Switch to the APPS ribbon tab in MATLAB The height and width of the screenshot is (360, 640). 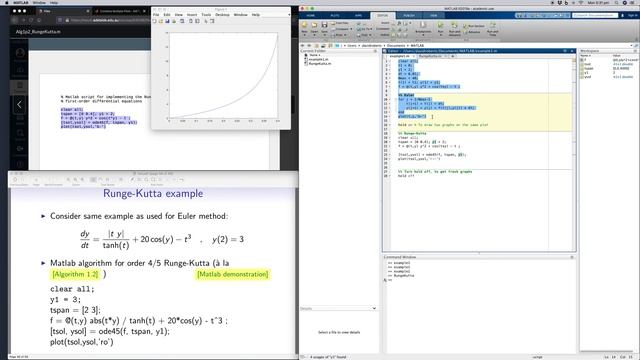pos(358,16)
